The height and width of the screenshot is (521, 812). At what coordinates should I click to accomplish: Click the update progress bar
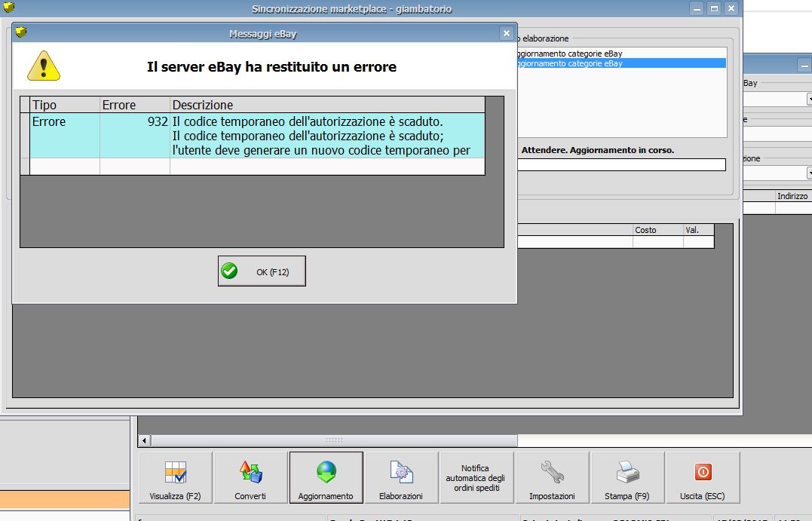(621, 164)
